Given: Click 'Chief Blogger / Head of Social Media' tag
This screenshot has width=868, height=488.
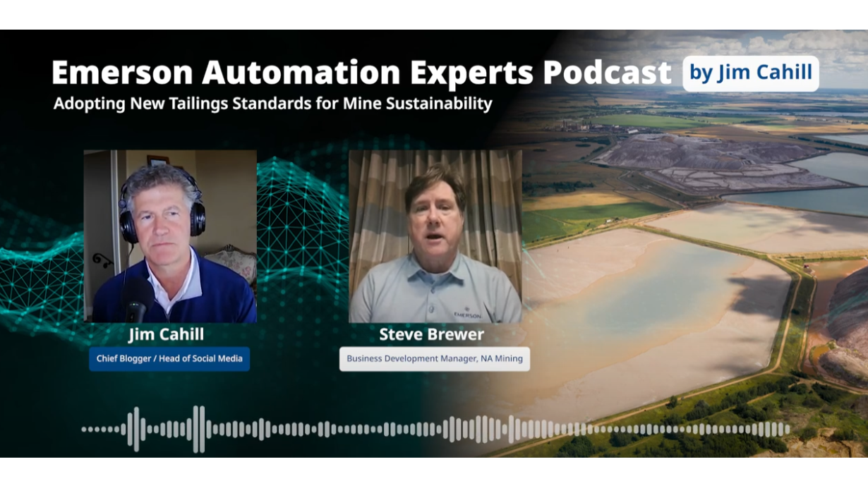Looking at the screenshot, I should pos(169,359).
